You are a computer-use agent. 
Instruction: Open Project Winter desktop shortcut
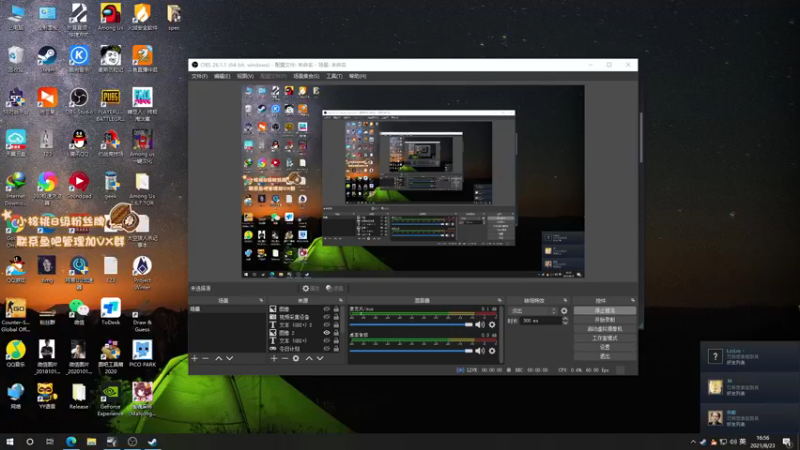click(x=142, y=272)
